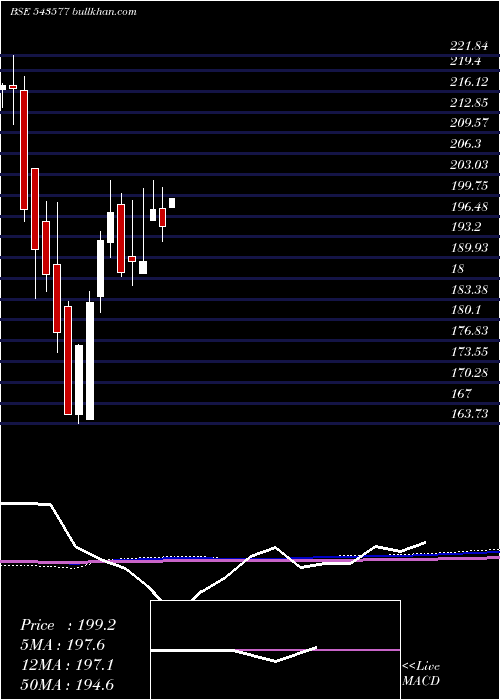Click the tallest white candle rising from 163.73
Screen dimensions: 500x700
(x=90, y=361)
